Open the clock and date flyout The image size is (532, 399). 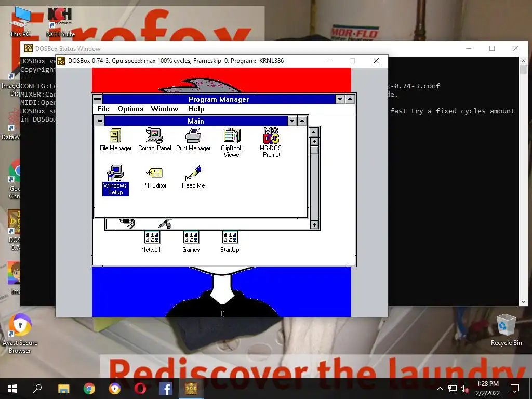[487, 389]
